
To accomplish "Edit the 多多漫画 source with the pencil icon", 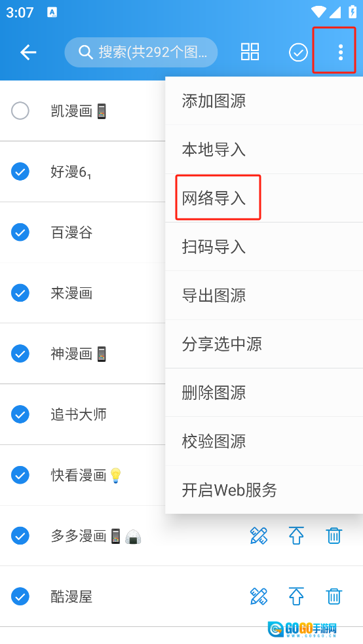I will pyautogui.click(x=259, y=535).
